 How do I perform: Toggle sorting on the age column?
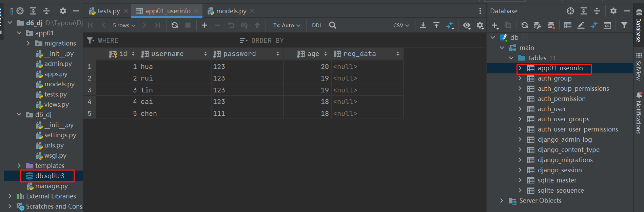tap(313, 54)
